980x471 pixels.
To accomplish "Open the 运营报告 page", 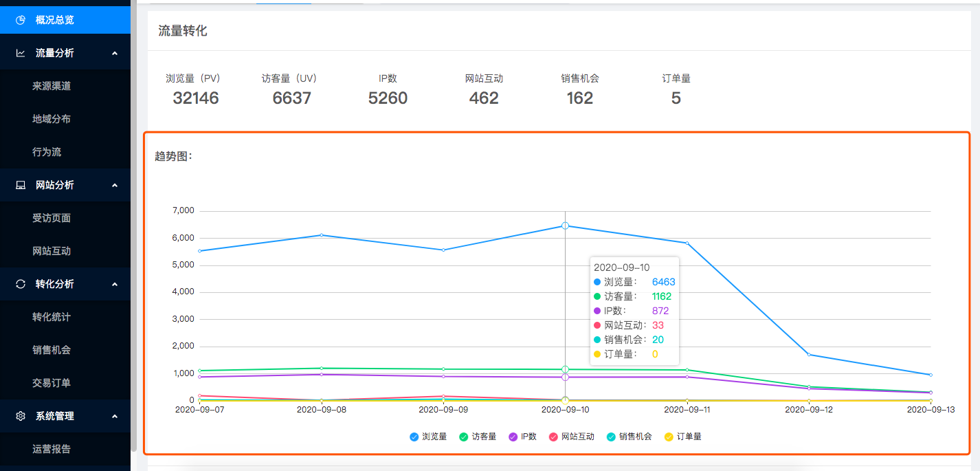I will point(52,449).
